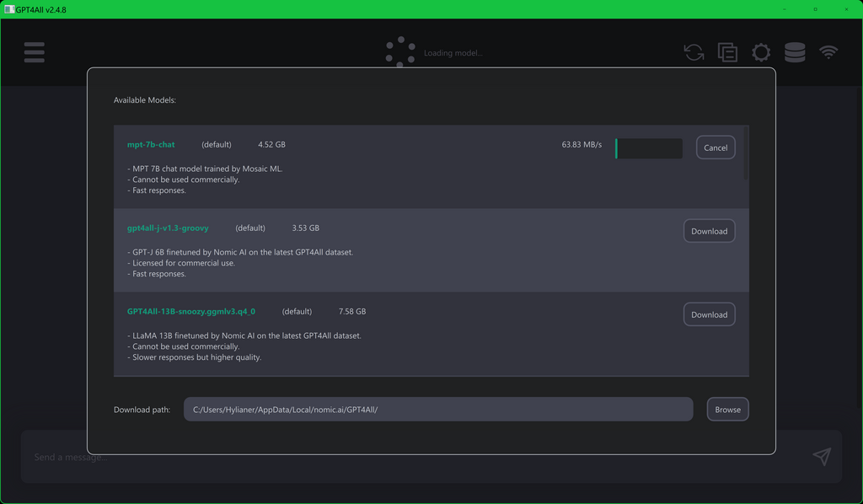Click the GPT4All app icon in title bar
Image resolution: width=863 pixels, height=504 pixels.
tap(8, 9)
